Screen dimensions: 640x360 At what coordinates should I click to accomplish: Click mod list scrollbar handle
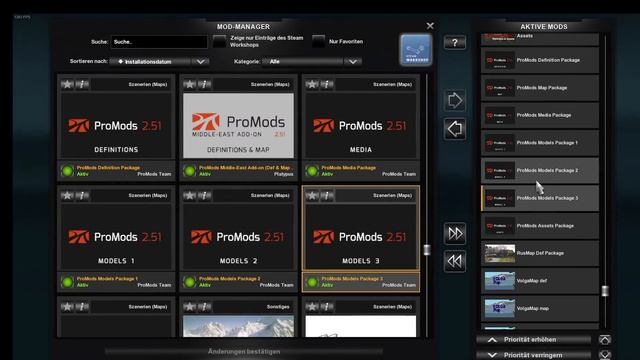[427, 250]
